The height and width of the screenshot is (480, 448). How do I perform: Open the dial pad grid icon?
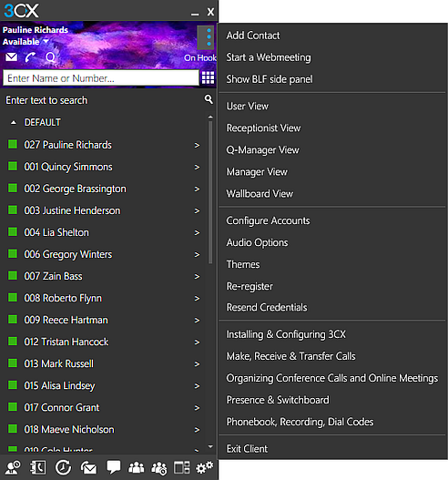pyautogui.click(x=209, y=77)
